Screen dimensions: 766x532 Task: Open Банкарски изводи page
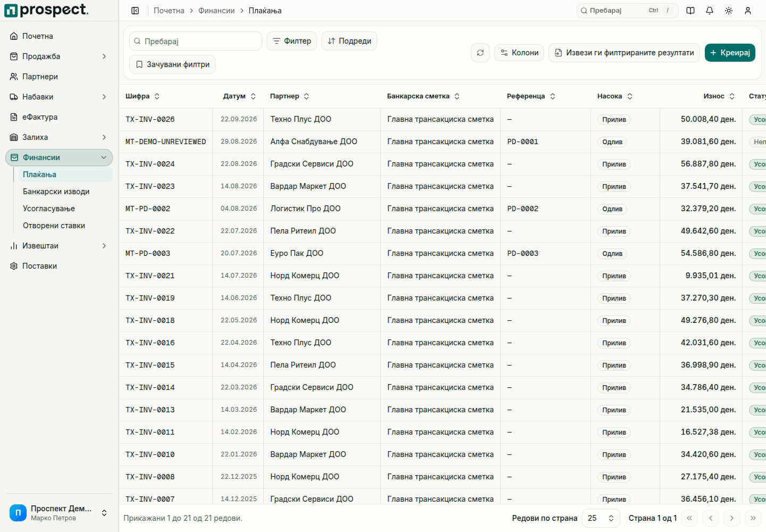(x=65, y=192)
